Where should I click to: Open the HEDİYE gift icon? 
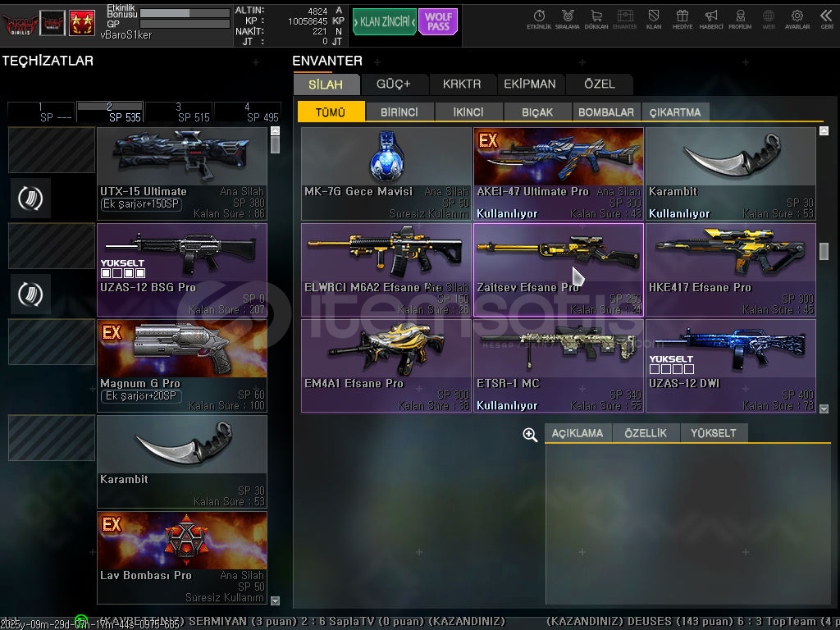[x=682, y=20]
